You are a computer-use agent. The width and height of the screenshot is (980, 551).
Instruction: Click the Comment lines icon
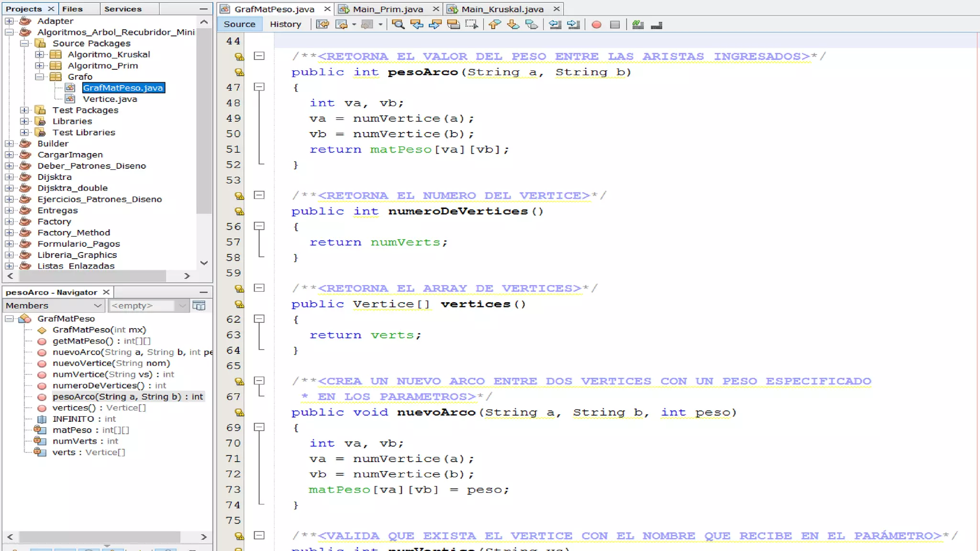coord(638,24)
